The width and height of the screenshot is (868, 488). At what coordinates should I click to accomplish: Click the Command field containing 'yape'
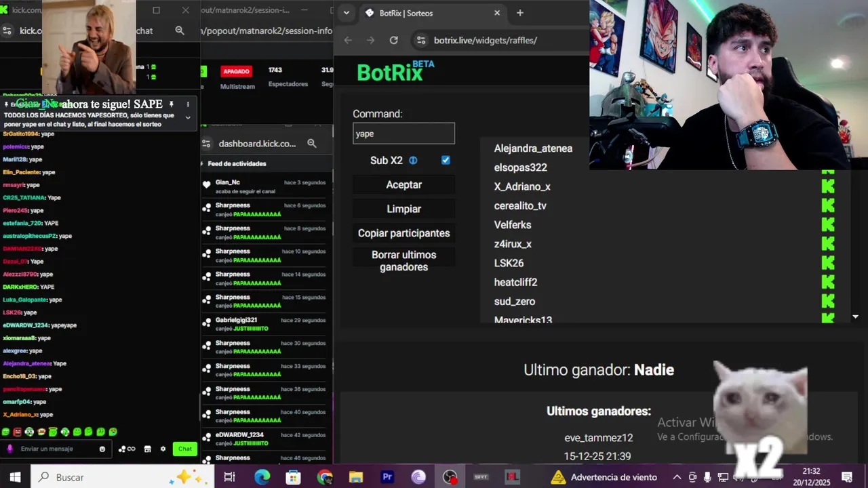[403, 134]
